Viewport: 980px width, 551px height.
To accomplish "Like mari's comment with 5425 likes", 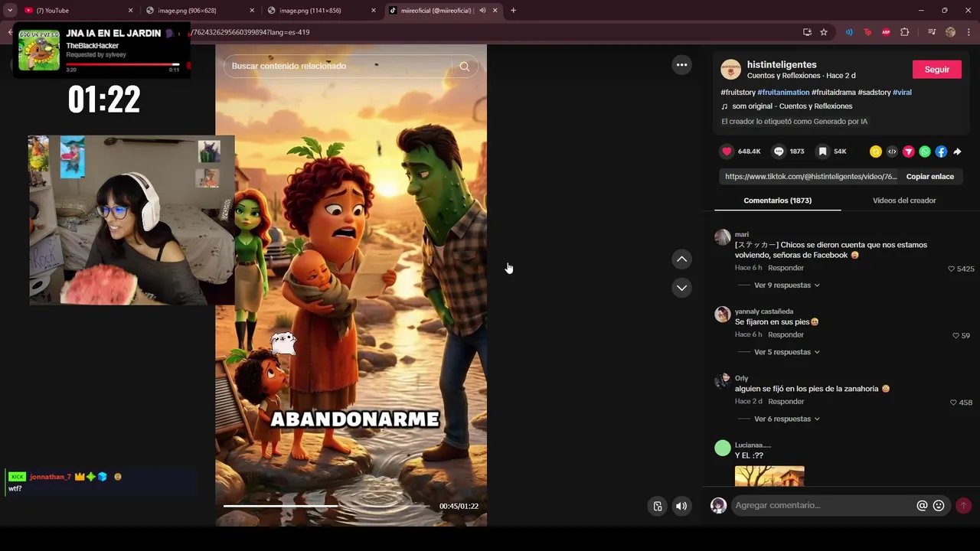I will 951,269.
